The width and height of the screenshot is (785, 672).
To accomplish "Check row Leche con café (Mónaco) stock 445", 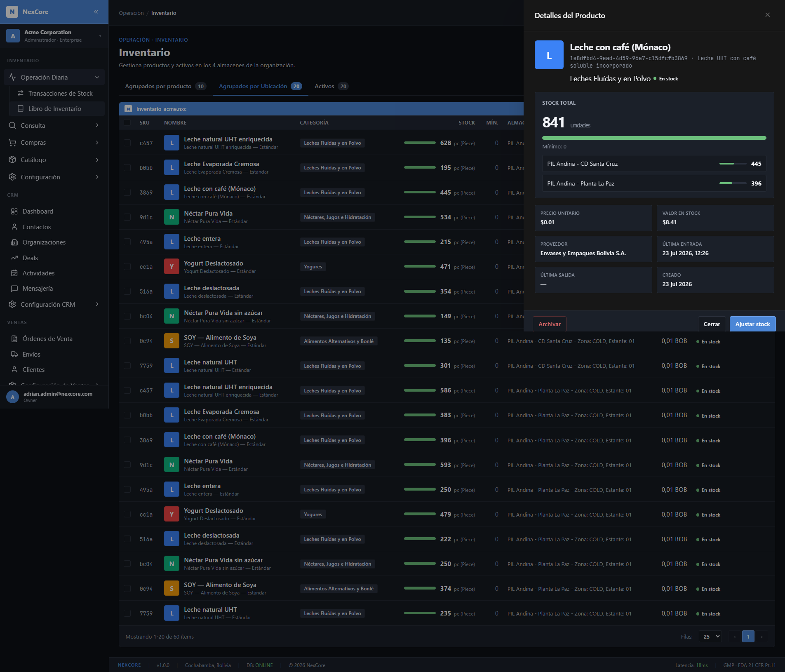I will click(x=127, y=192).
